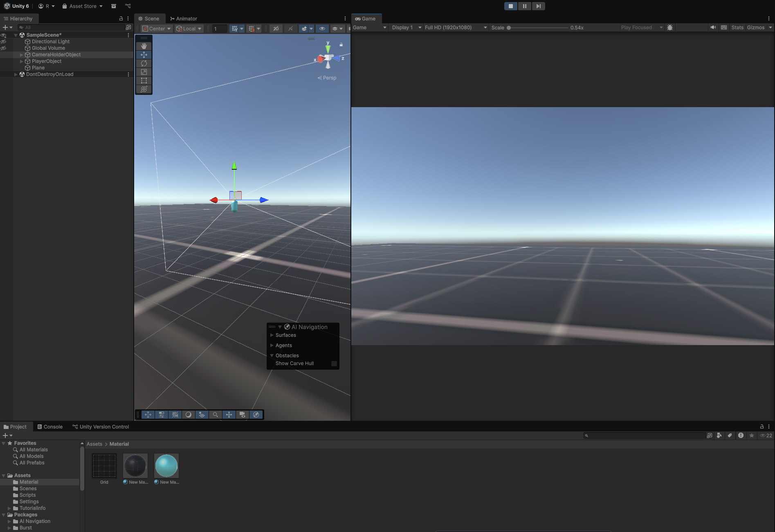Open the Full HD resolution dropdown
The image size is (775, 532).
pos(456,27)
